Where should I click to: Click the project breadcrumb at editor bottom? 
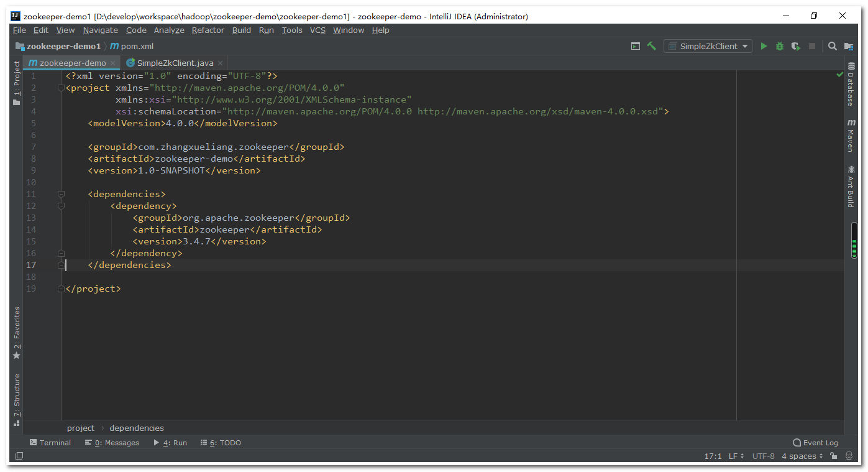(x=81, y=428)
